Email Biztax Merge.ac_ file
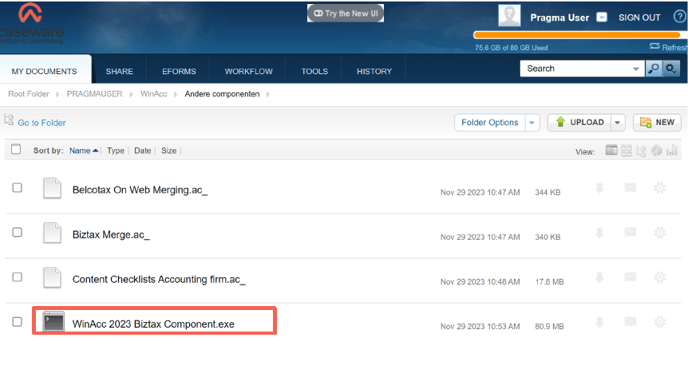688x373 pixels. click(630, 232)
